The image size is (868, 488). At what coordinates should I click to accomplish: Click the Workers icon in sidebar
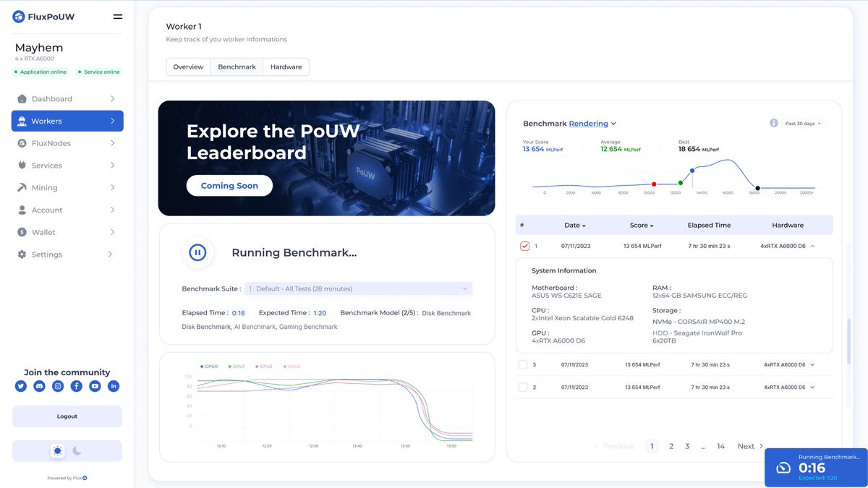pos(22,121)
